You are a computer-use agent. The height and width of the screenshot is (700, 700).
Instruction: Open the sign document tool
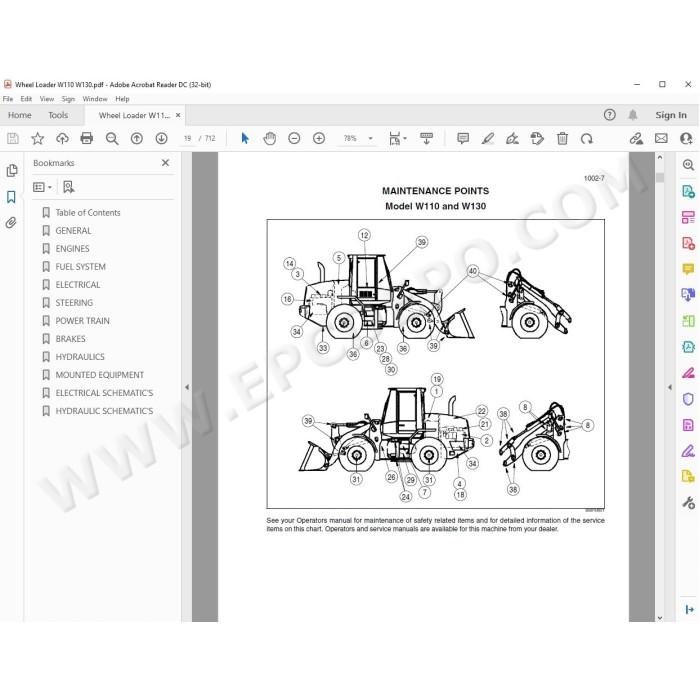512,138
